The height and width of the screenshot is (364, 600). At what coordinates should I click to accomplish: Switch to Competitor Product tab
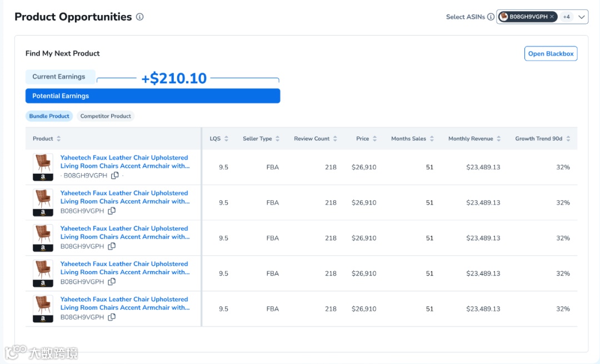(x=106, y=116)
